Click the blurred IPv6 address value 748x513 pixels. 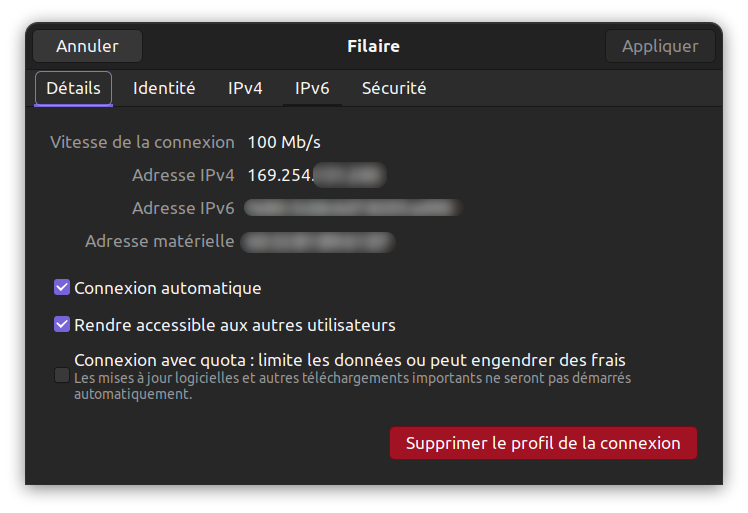click(x=353, y=208)
